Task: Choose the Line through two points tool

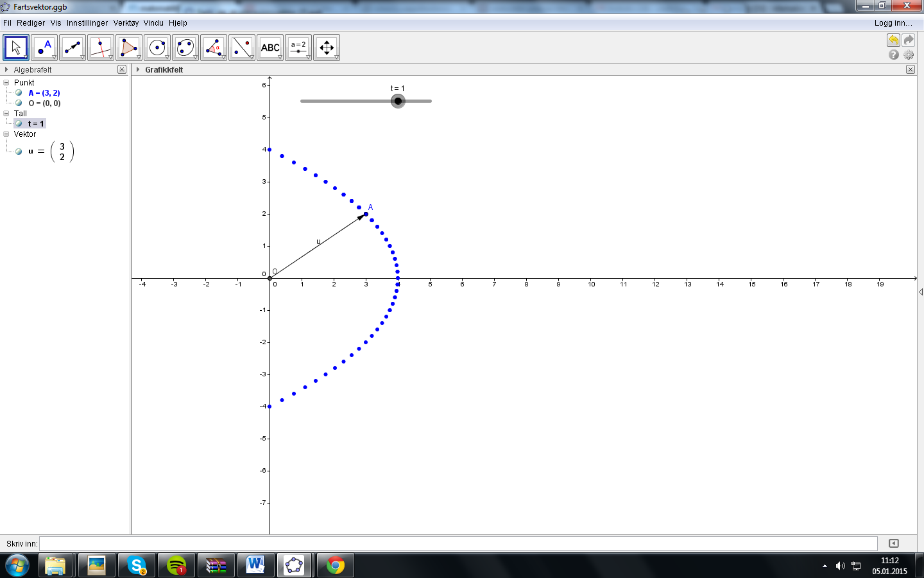Action: point(73,48)
